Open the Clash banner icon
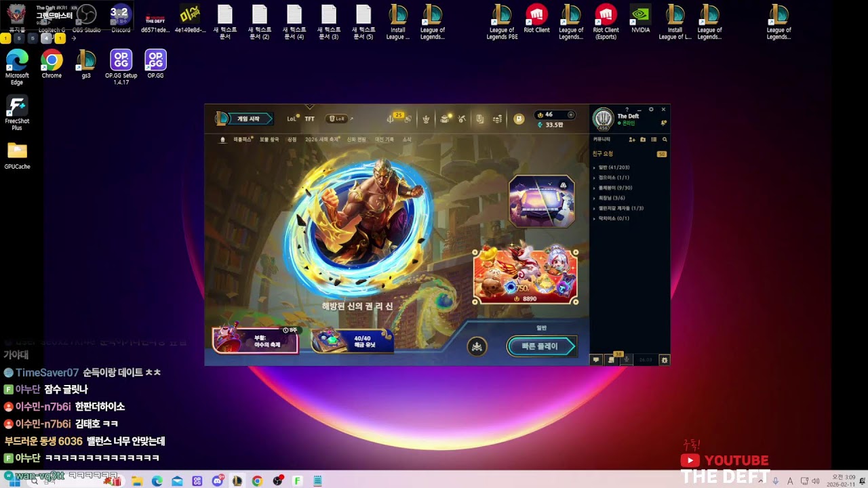The width and height of the screenshot is (868, 488). coord(444,119)
